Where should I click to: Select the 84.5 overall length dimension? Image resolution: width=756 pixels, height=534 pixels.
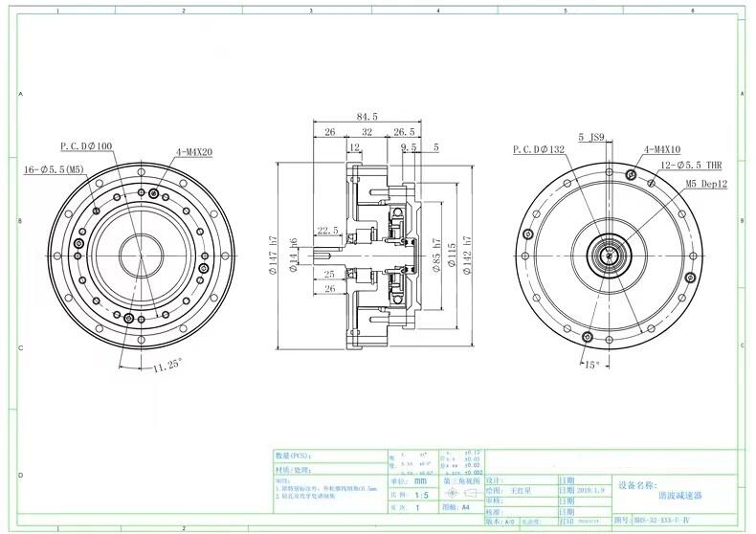coord(367,116)
